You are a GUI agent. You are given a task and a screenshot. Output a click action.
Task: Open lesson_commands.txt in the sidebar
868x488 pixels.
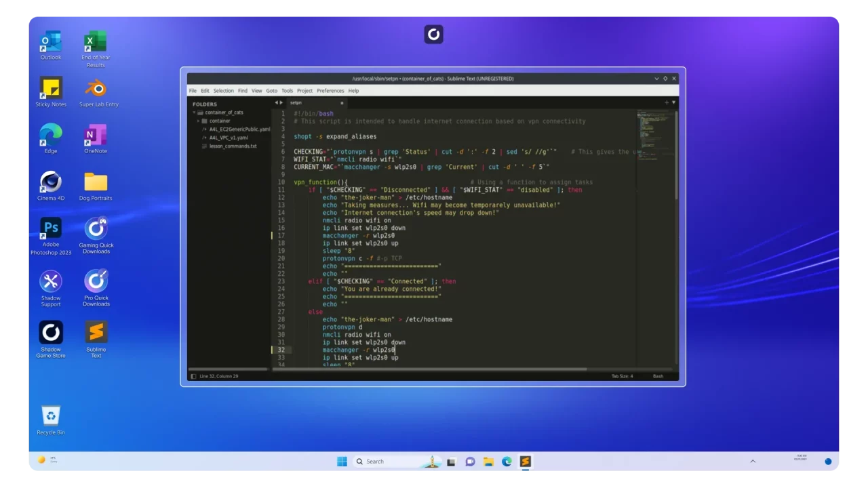[x=233, y=146]
